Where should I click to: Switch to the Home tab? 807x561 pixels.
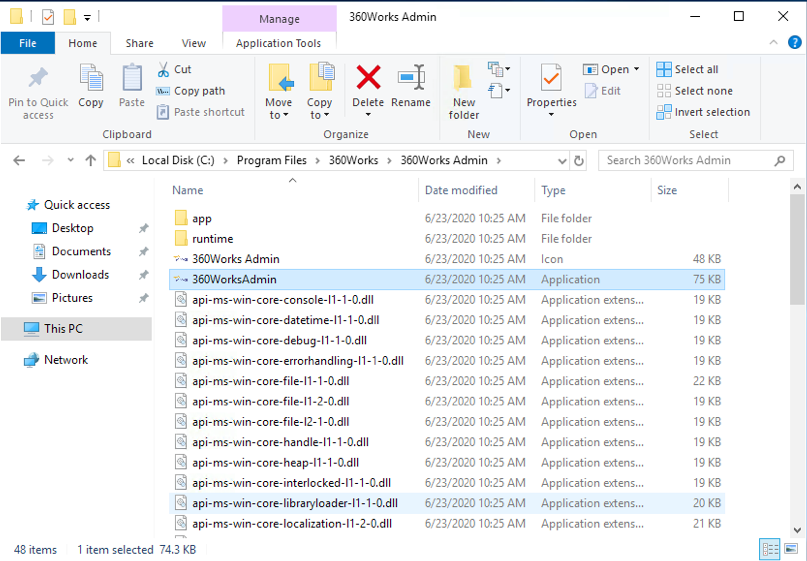(83, 43)
